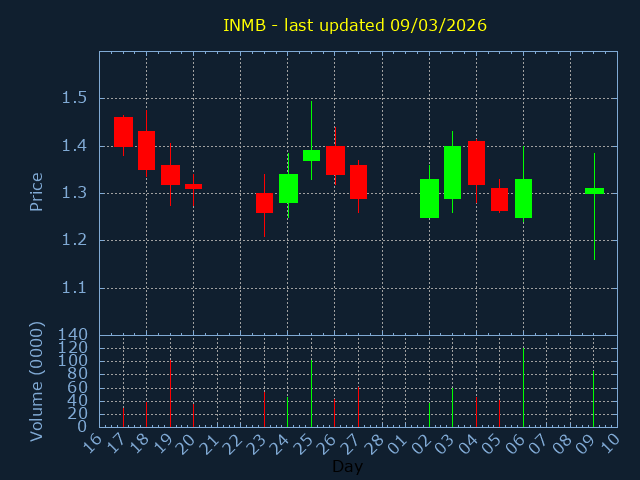
Task: Click the Volume (0000) axis label
Action: click(37, 381)
